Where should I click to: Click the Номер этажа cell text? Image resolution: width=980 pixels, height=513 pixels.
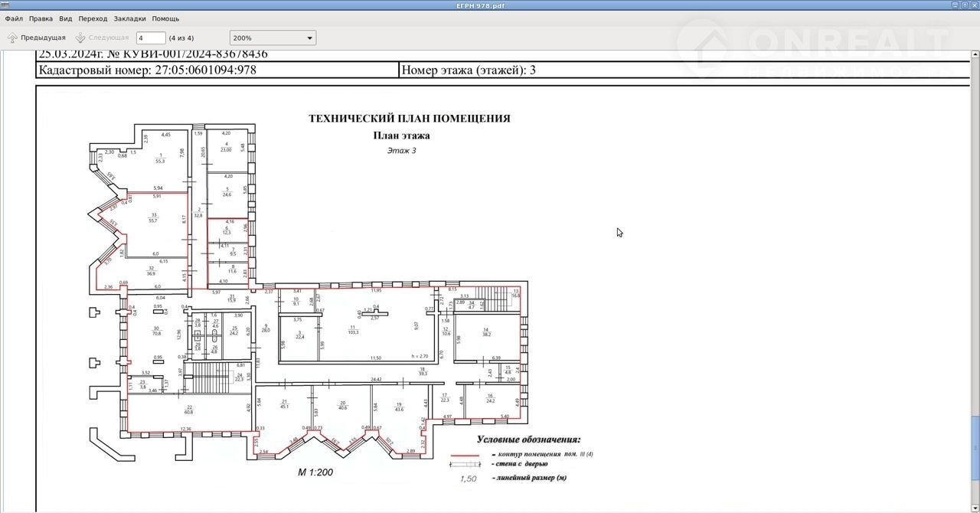pos(469,70)
